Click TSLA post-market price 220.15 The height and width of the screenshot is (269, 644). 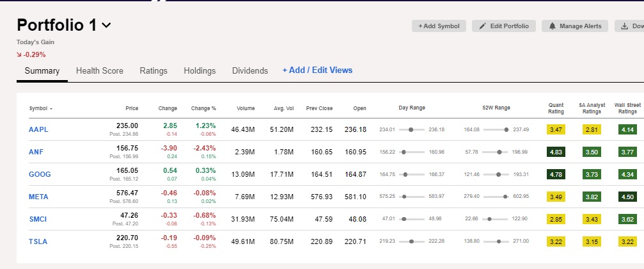click(x=124, y=246)
